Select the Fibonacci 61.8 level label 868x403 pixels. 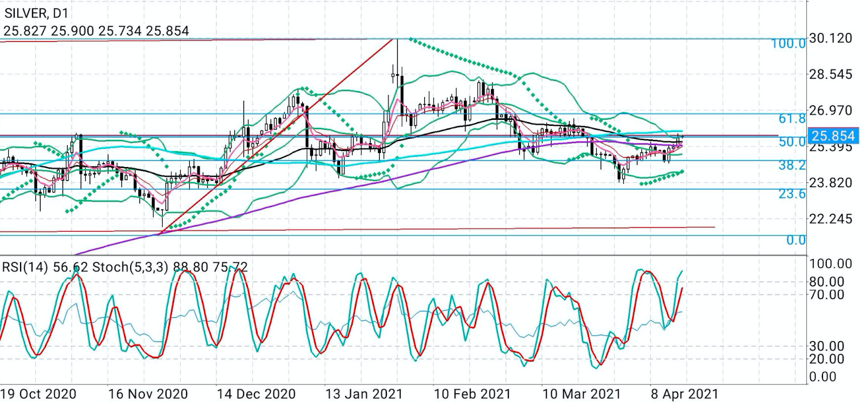click(792, 119)
